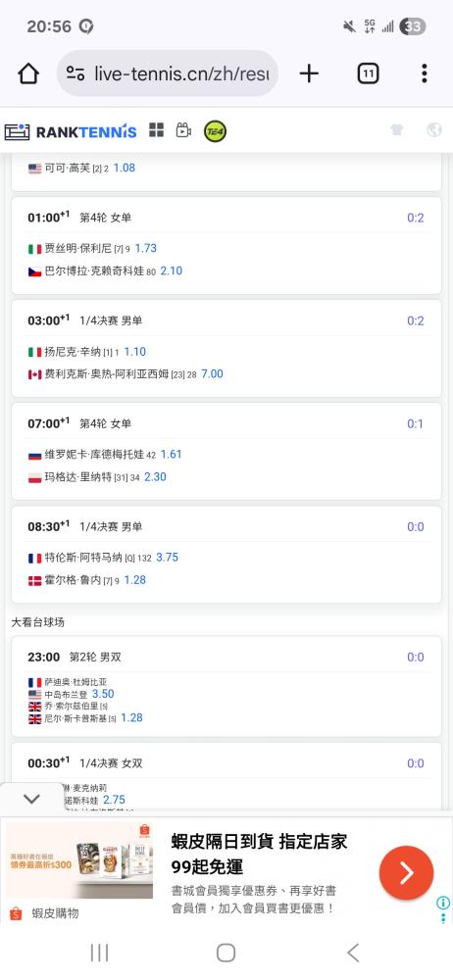The height and width of the screenshot is (980, 453).
Task: Tap the orange arrow button on Shopee ad
Action: [x=406, y=873]
